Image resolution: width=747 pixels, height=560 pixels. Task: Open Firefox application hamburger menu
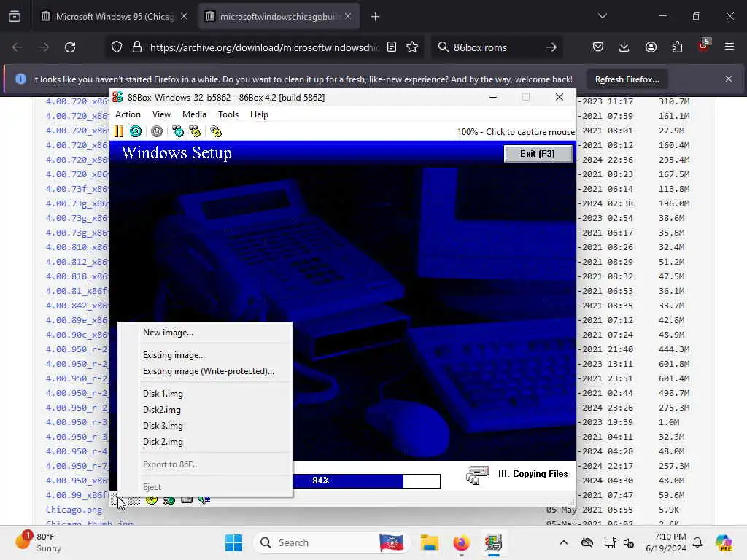coord(729,47)
